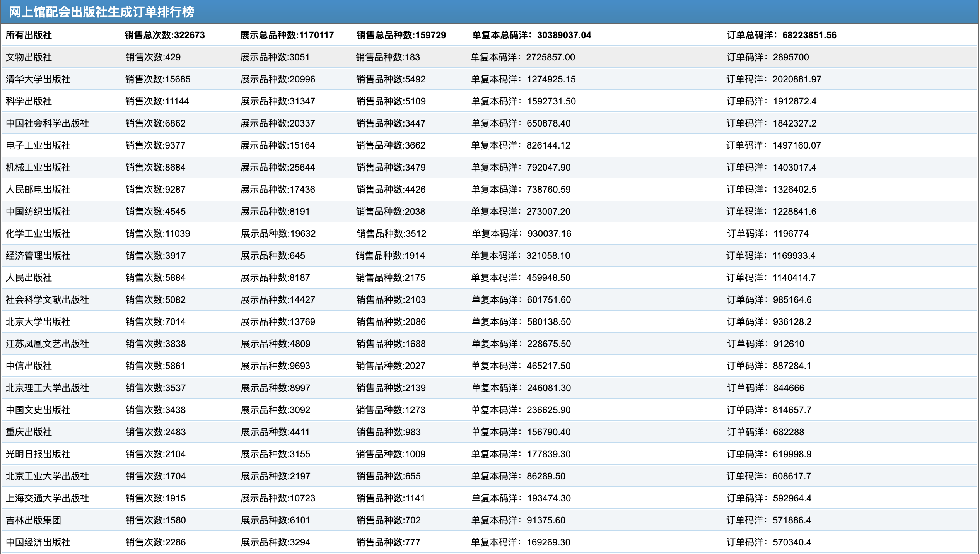This screenshot has width=980, height=554.
Task: Click the 文物出版社 publisher name
Action: point(29,57)
